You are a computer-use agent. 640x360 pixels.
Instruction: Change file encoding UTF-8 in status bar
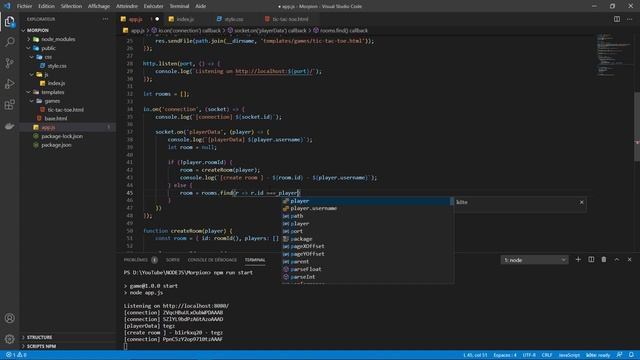click(x=529, y=355)
